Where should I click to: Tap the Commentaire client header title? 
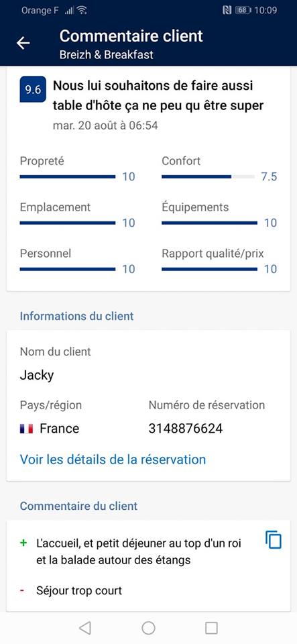[x=131, y=36]
